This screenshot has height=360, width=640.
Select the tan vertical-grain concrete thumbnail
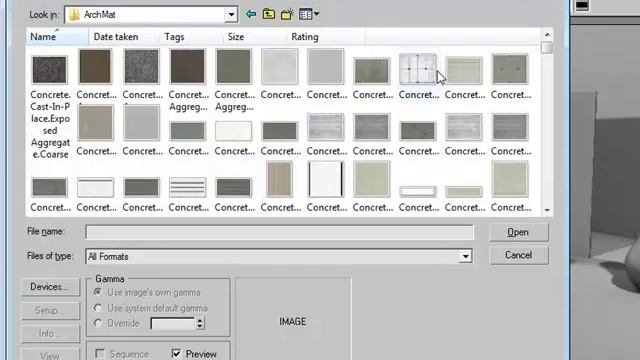tap(280, 179)
